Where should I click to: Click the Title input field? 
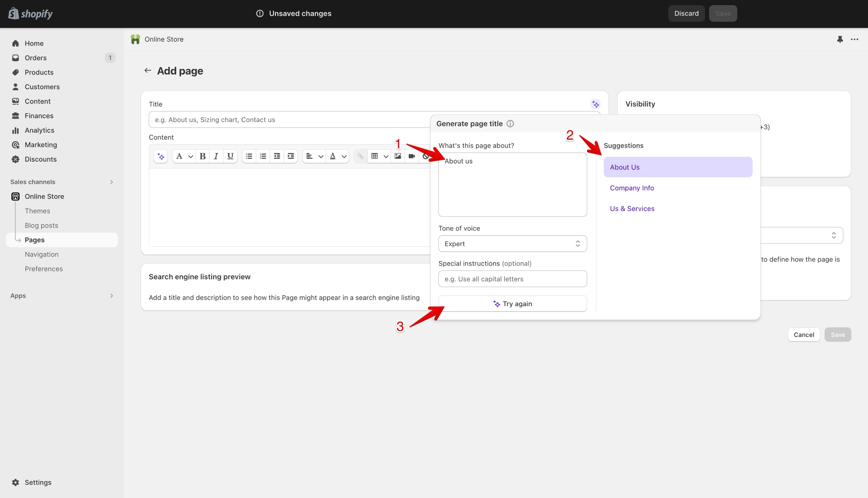(x=289, y=120)
